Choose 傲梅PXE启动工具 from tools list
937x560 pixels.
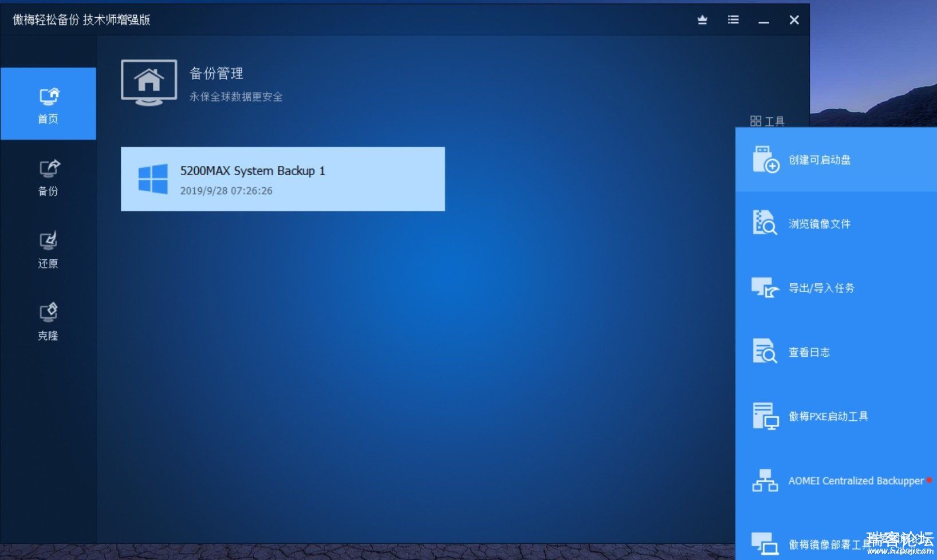coord(836,416)
